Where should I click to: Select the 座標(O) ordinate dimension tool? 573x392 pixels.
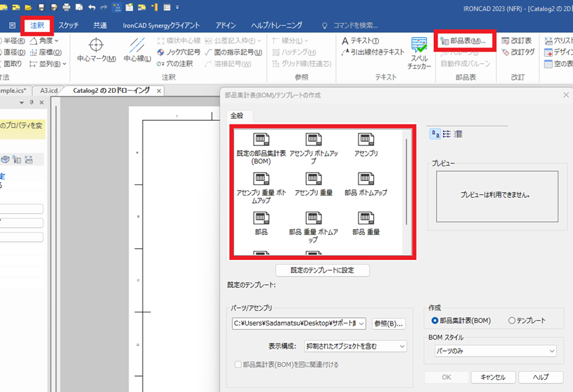click(x=45, y=52)
